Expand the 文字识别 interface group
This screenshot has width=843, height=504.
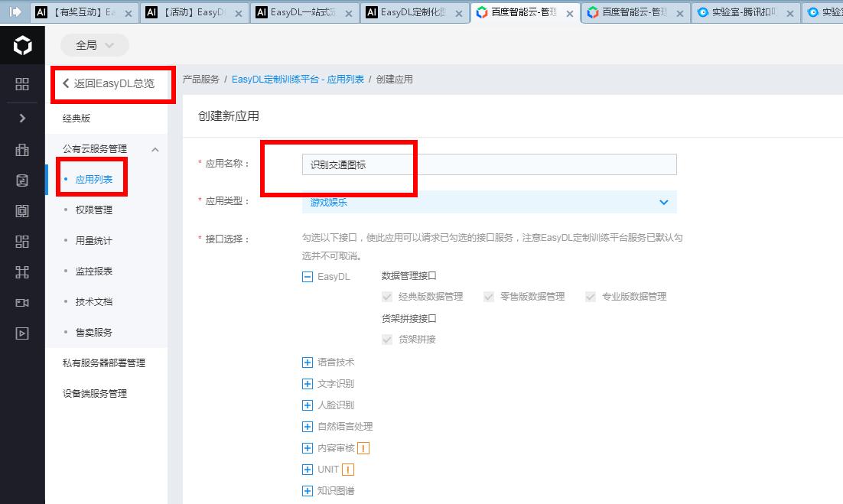308,384
